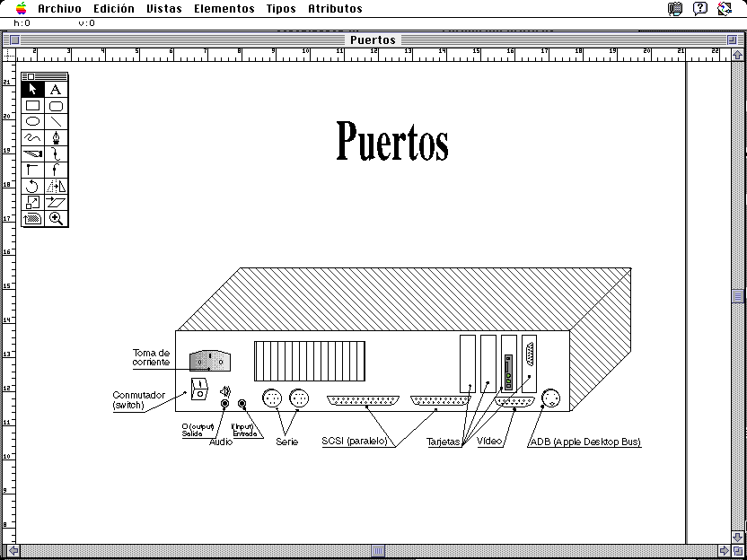Choose the rectangle drawing tool
The width and height of the screenshot is (747, 560).
[33, 105]
